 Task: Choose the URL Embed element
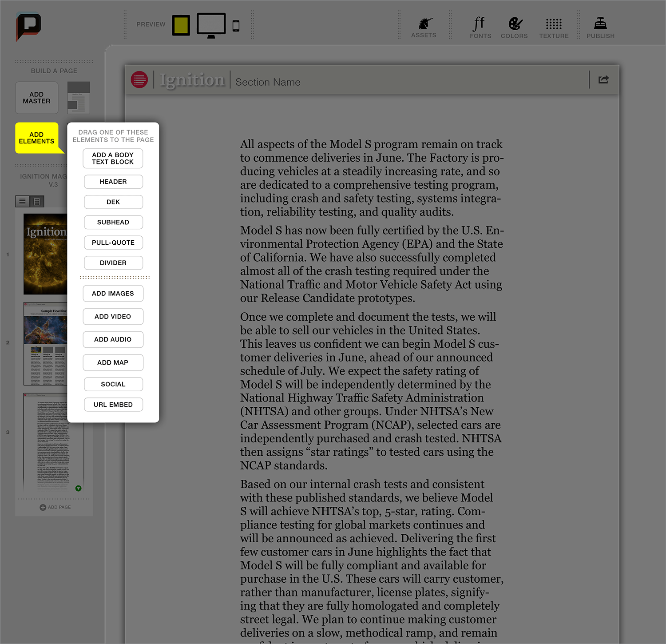(113, 405)
